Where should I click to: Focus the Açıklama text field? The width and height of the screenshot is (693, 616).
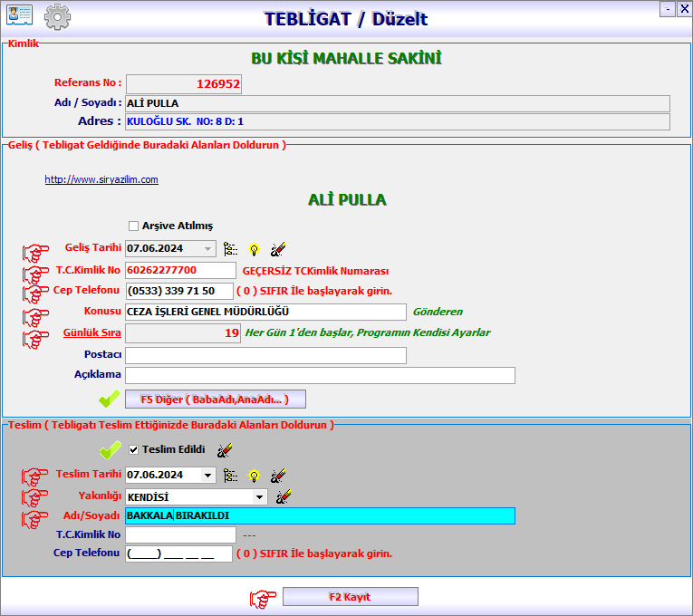pyautogui.click(x=320, y=375)
